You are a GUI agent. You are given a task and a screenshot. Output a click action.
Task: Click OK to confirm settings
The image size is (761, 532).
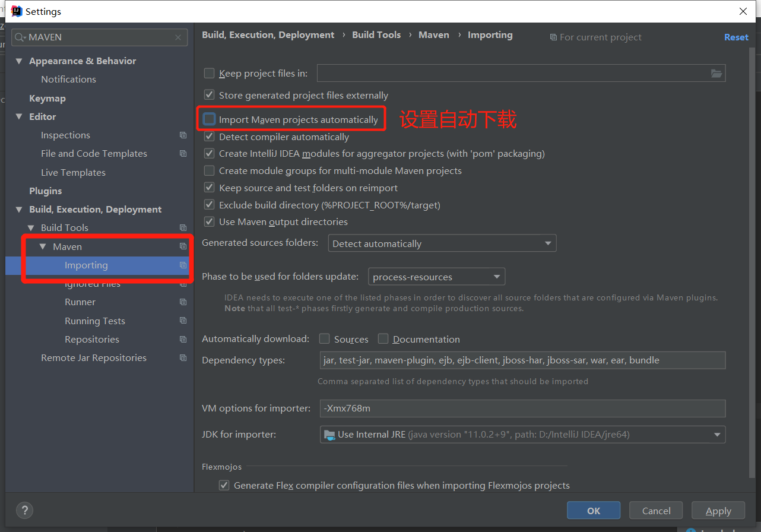point(594,511)
